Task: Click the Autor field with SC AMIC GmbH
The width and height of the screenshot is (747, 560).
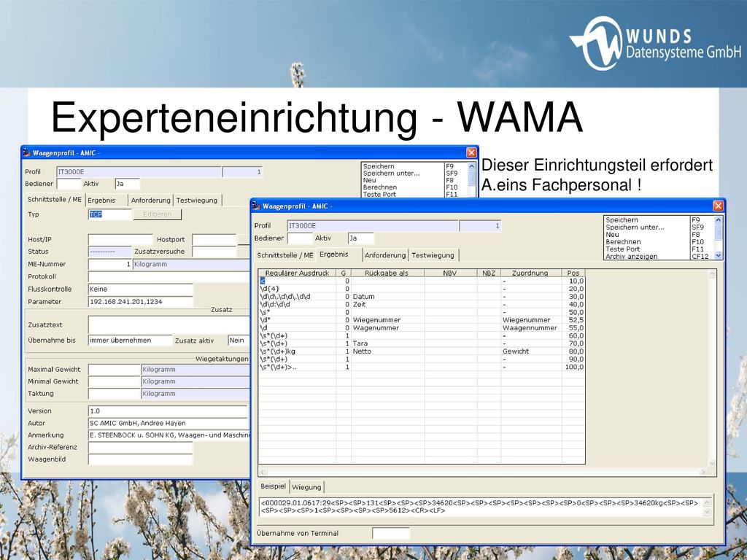Action: [169, 423]
